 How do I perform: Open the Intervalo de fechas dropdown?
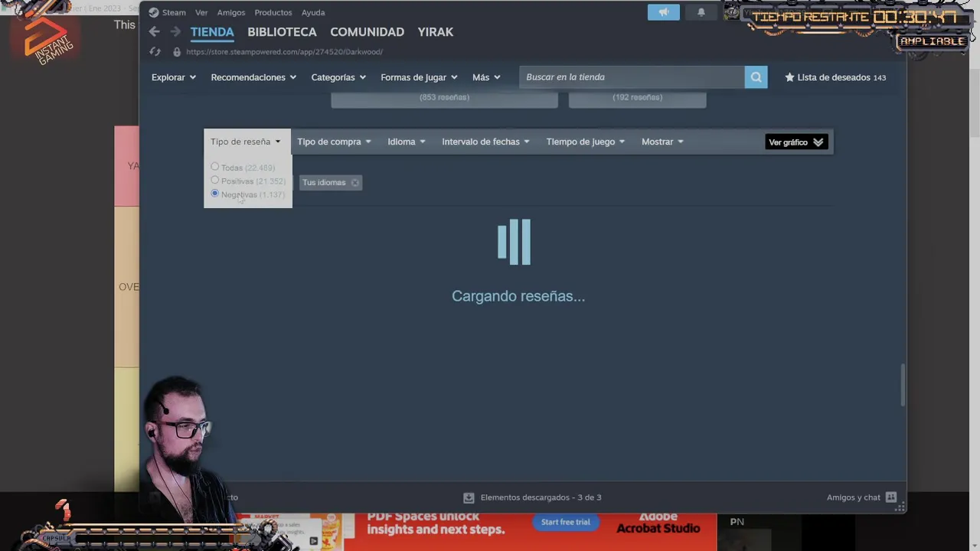[485, 142]
